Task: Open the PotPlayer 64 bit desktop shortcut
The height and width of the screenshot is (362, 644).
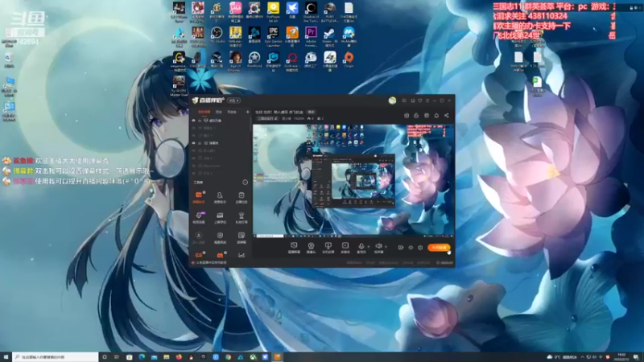Action: pyautogui.click(x=273, y=12)
